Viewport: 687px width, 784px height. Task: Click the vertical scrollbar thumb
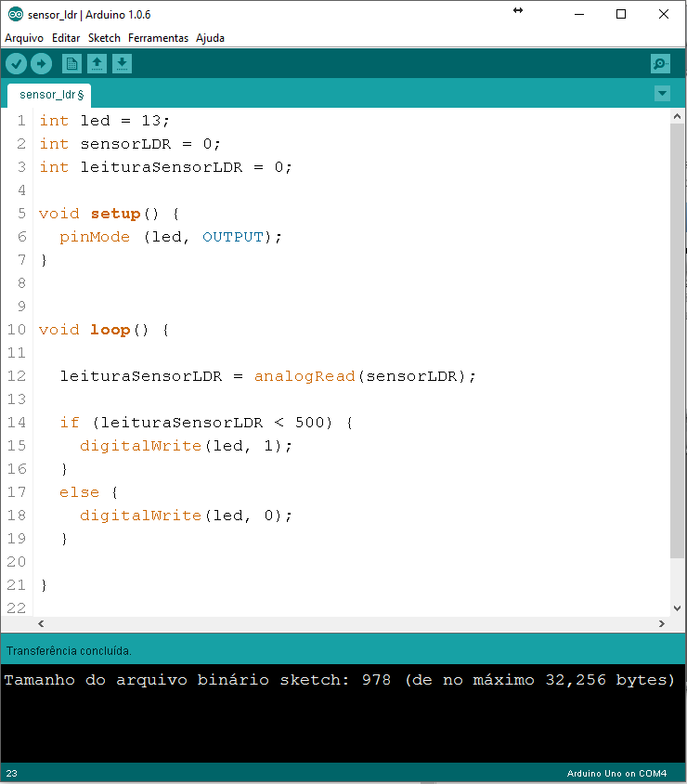(677, 341)
